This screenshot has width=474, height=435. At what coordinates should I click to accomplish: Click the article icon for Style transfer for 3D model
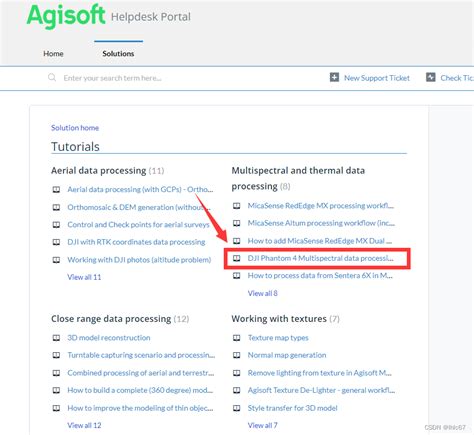[236, 408]
